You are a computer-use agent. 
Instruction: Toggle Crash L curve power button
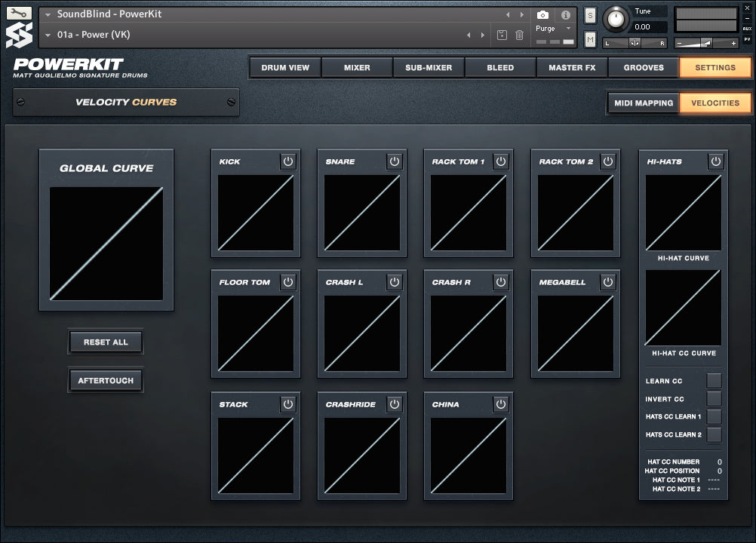[395, 282]
